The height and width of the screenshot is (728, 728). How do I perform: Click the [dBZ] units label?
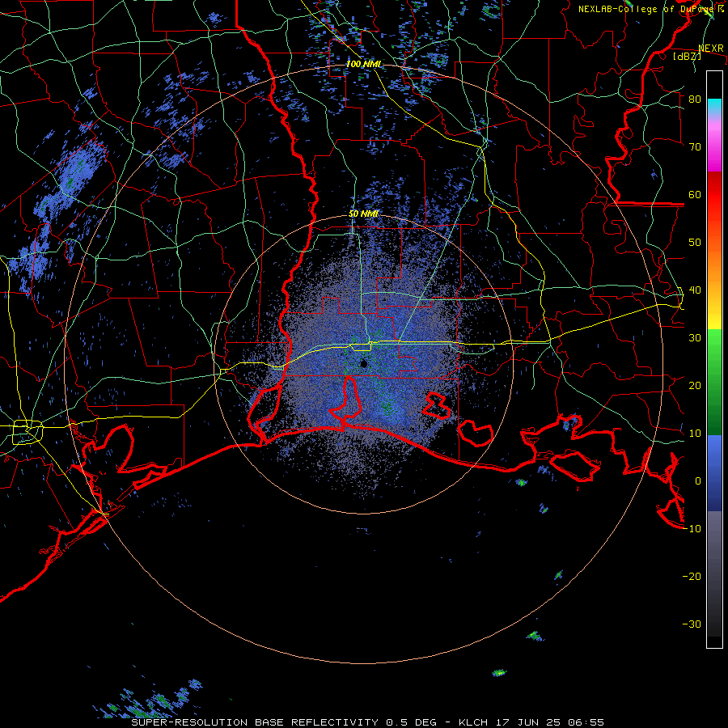click(x=687, y=57)
